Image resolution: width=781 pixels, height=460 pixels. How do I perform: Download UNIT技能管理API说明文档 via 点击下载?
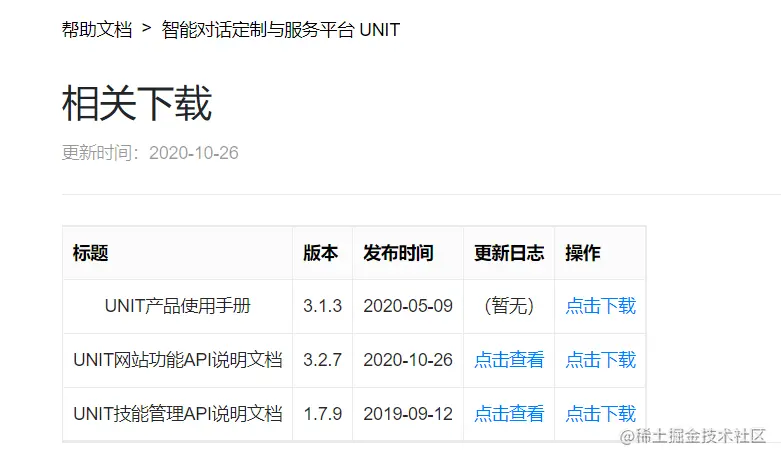[600, 413]
